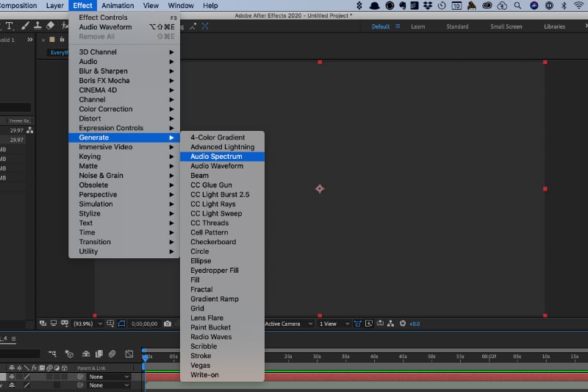Expand the Blur & Sharpen submenu
The image size is (588, 392).
[124, 71]
